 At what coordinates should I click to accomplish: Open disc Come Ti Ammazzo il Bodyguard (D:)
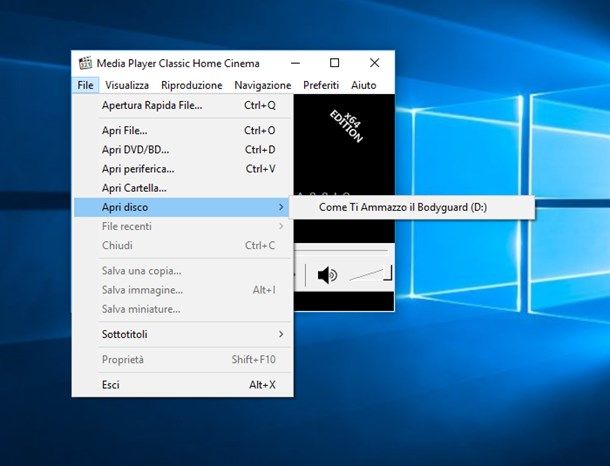click(x=411, y=207)
